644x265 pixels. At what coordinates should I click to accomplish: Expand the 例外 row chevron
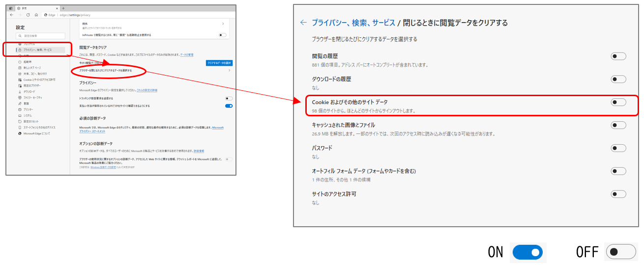coord(223,24)
